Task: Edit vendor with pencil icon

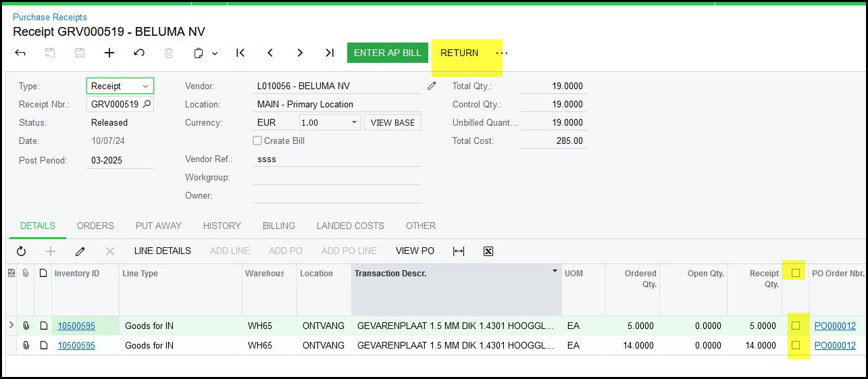Action: pyautogui.click(x=432, y=86)
